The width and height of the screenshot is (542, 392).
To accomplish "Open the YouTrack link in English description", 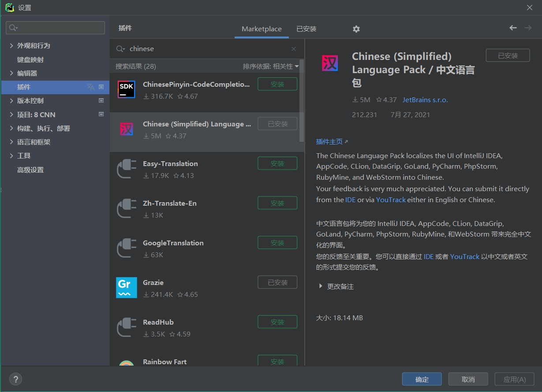I will coord(391,200).
